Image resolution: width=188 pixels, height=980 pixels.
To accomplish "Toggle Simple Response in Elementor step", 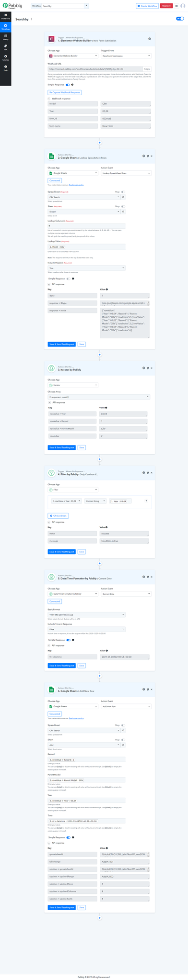I will 68,85.
